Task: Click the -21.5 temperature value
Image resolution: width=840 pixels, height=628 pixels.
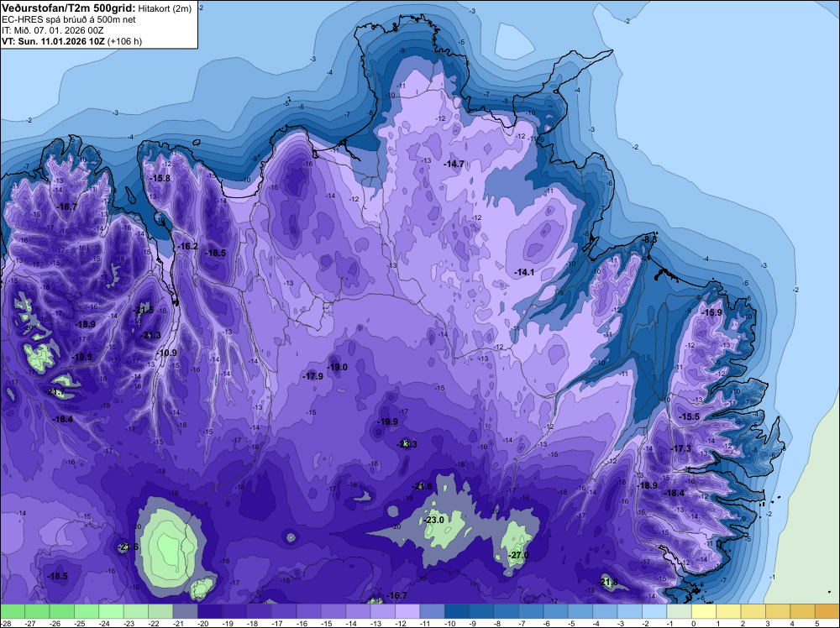Action: click(x=143, y=310)
